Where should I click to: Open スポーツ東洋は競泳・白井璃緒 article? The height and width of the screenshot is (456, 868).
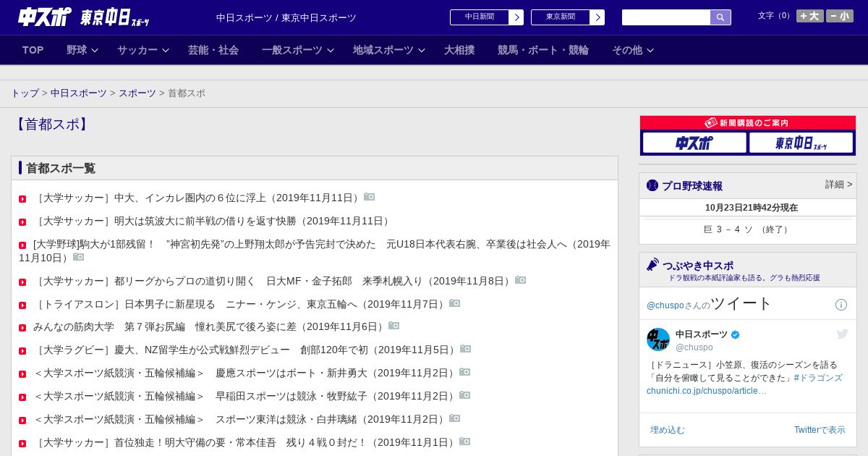[x=239, y=419]
